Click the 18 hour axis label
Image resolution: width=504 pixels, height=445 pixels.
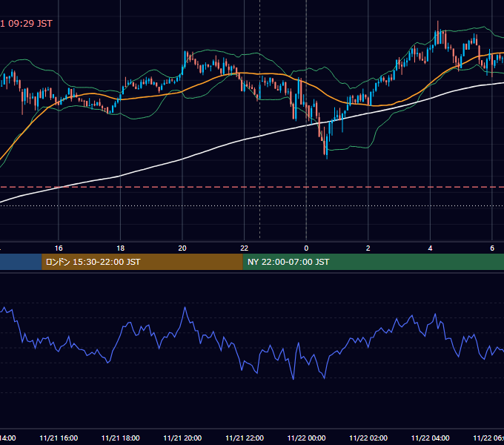[x=121, y=248]
